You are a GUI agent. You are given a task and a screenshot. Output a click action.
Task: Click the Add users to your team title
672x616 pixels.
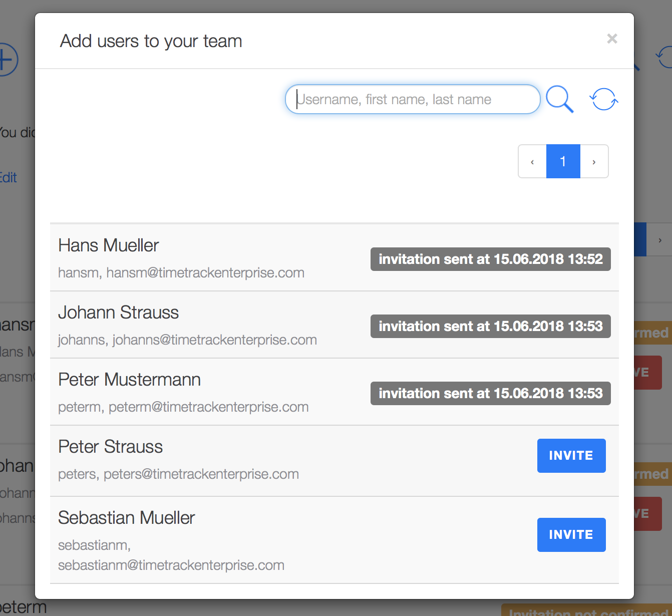(x=151, y=41)
